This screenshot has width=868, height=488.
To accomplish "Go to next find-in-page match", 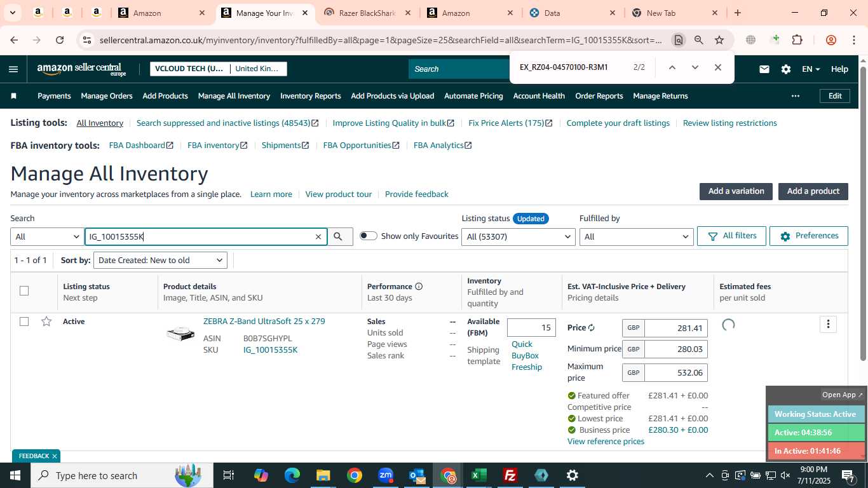I will (x=695, y=67).
